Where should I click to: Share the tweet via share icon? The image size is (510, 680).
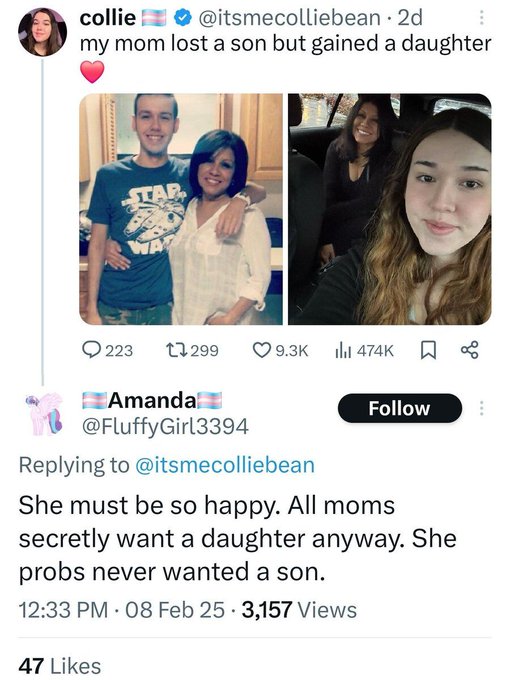(470, 350)
